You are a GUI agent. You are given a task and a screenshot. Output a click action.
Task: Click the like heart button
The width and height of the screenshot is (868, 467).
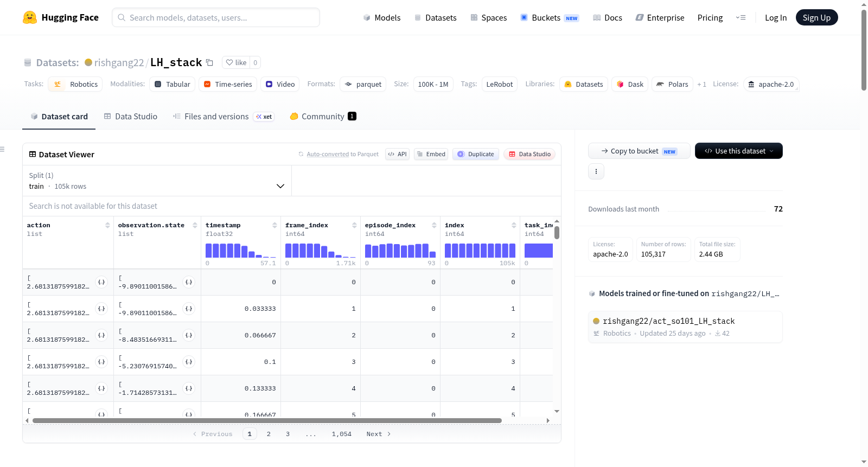[236, 62]
